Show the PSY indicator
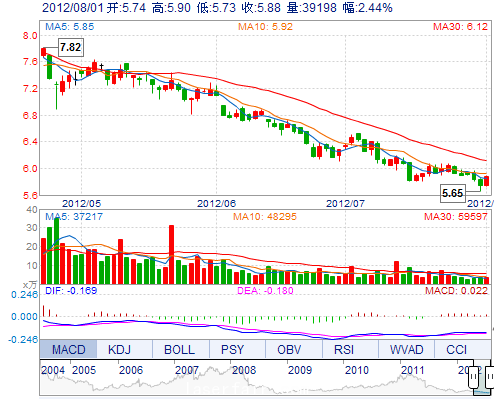The width and height of the screenshot is (494, 399). click(232, 349)
